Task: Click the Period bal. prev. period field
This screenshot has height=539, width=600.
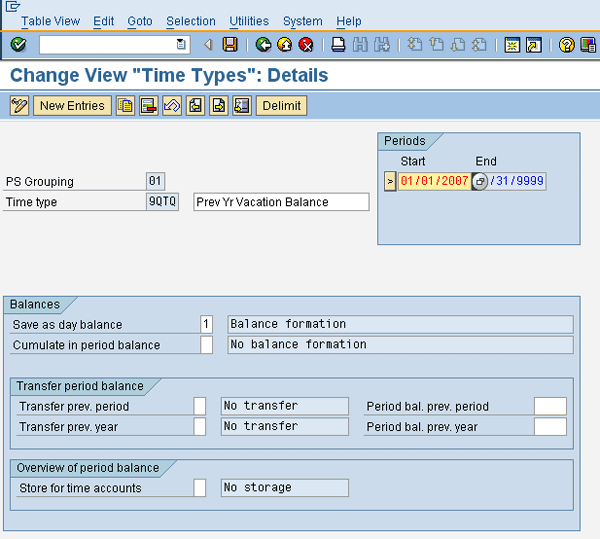Action: 550,406
